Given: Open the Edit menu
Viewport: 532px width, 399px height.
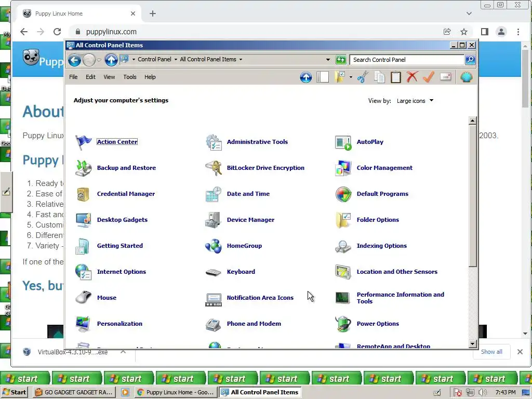Looking at the screenshot, I should coord(90,77).
